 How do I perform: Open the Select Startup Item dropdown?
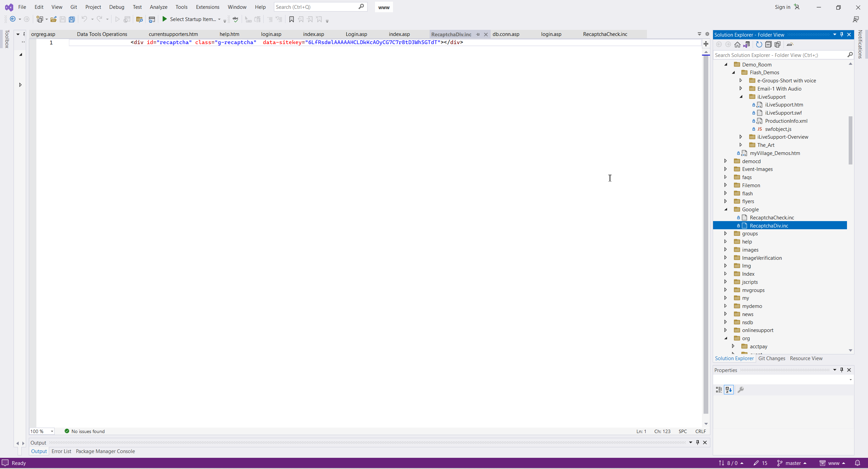pos(219,19)
